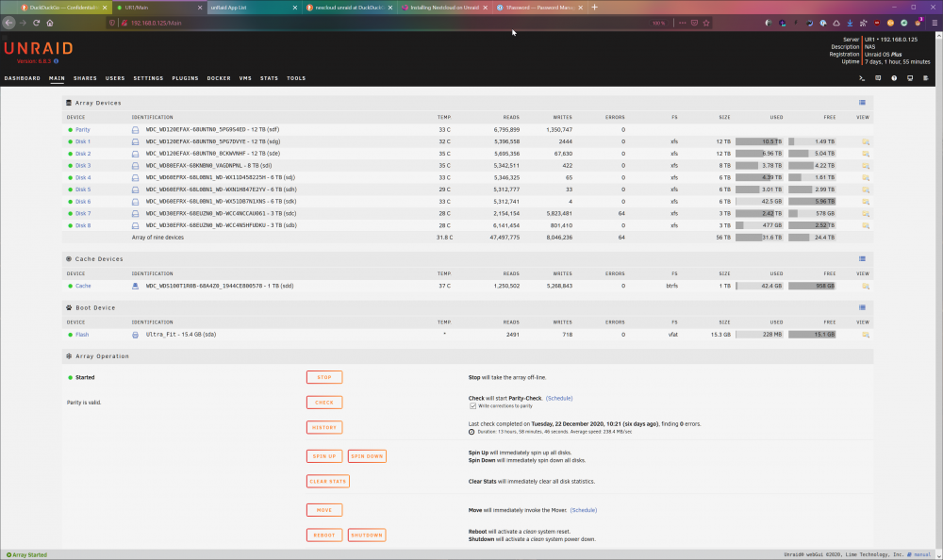Open the Settings menu
Image resolution: width=943 pixels, height=560 pixels.
tap(148, 78)
